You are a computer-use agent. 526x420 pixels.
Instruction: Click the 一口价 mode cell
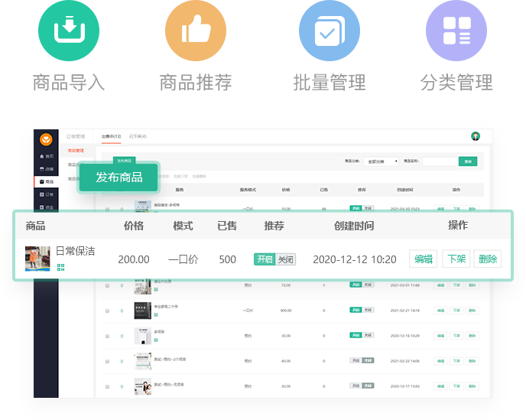click(x=183, y=259)
